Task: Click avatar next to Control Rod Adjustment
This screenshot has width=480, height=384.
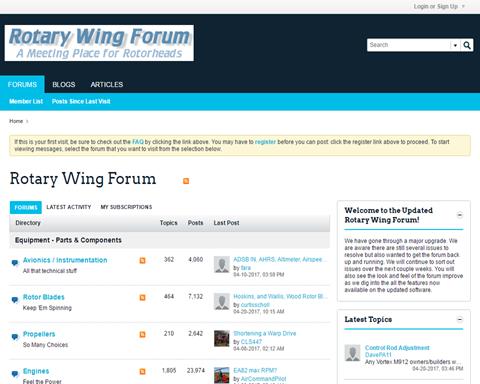Action: click(352, 353)
